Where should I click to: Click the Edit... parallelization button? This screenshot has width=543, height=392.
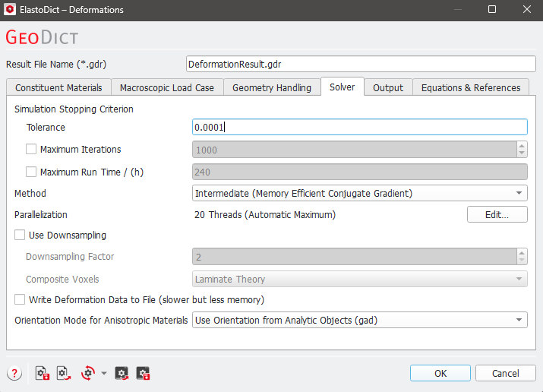[497, 215]
